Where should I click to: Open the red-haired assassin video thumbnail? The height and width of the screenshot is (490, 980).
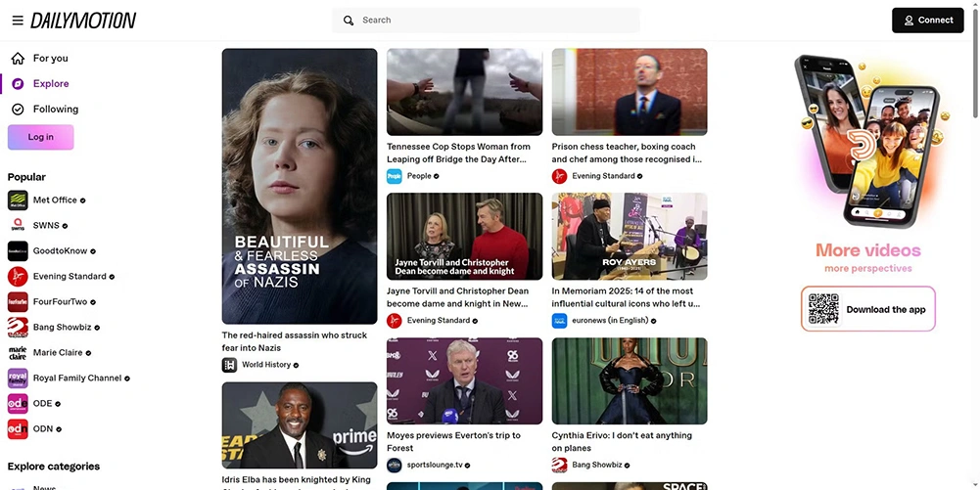pos(300,186)
